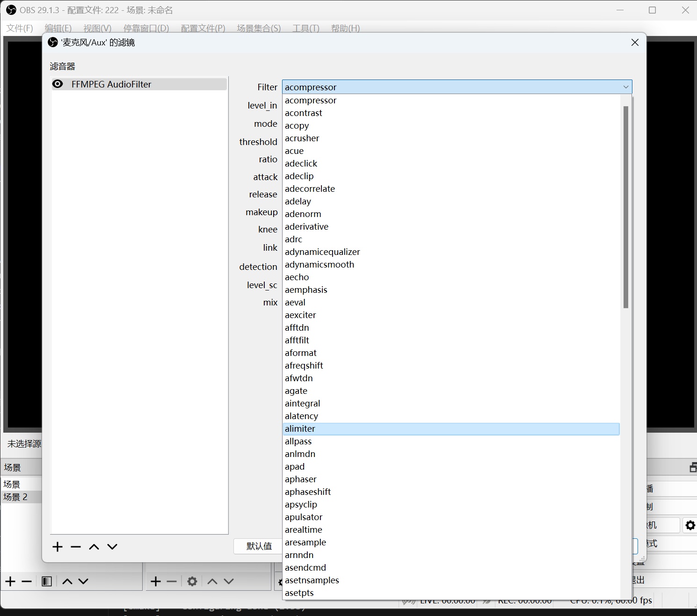
Task: Choose asetpts at list bottom
Action: click(451, 593)
